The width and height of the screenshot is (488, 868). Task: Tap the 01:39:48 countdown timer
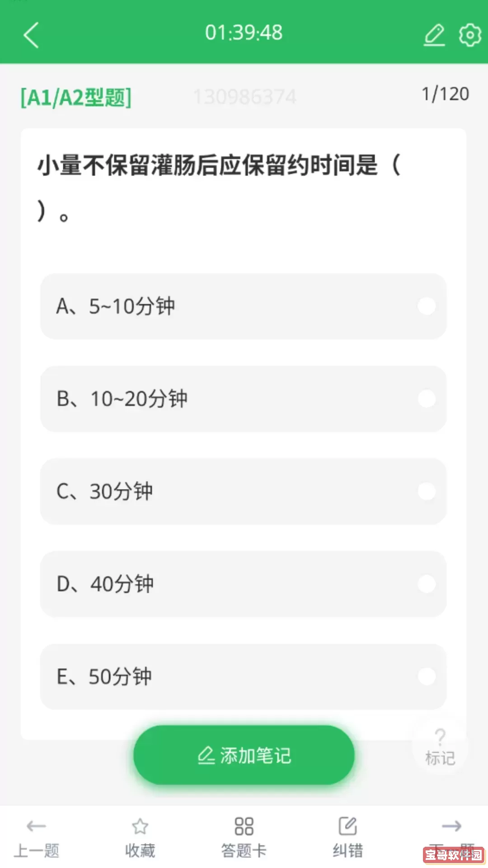244,33
